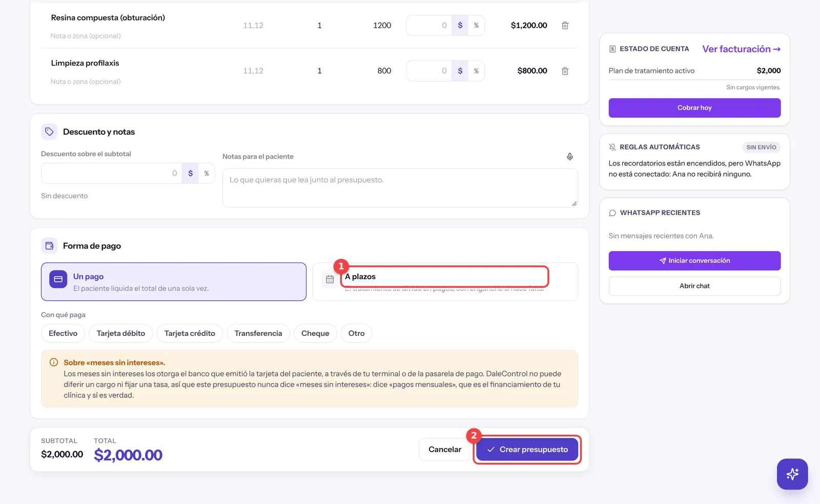820x504 pixels.
Task: Open Ver facturación link
Action: click(x=741, y=49)
